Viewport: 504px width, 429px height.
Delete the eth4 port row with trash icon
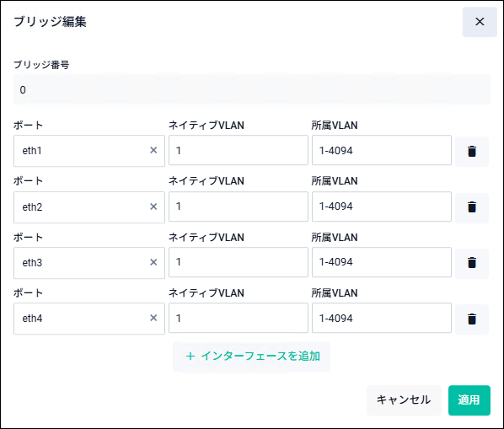[471, 319]
